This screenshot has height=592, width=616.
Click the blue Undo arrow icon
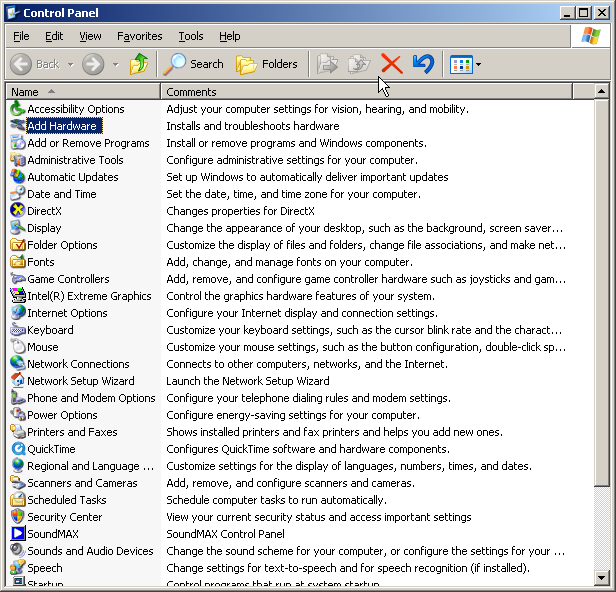[423, 64]
